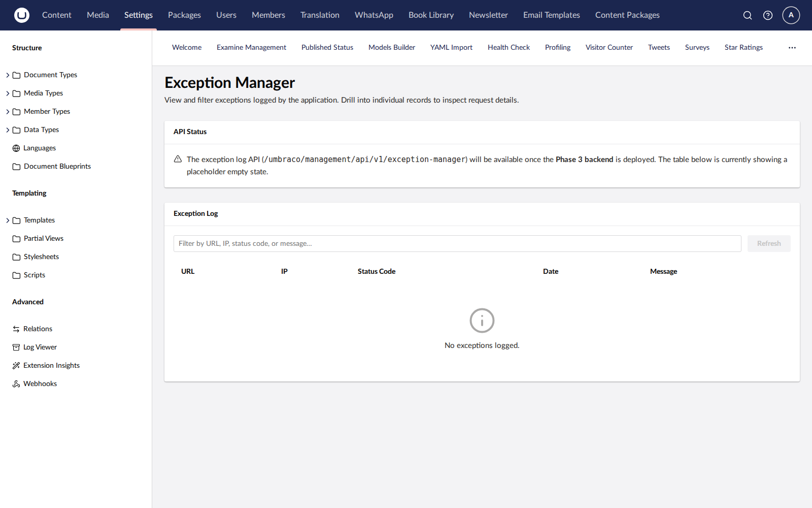Open the Packages section

184,15
